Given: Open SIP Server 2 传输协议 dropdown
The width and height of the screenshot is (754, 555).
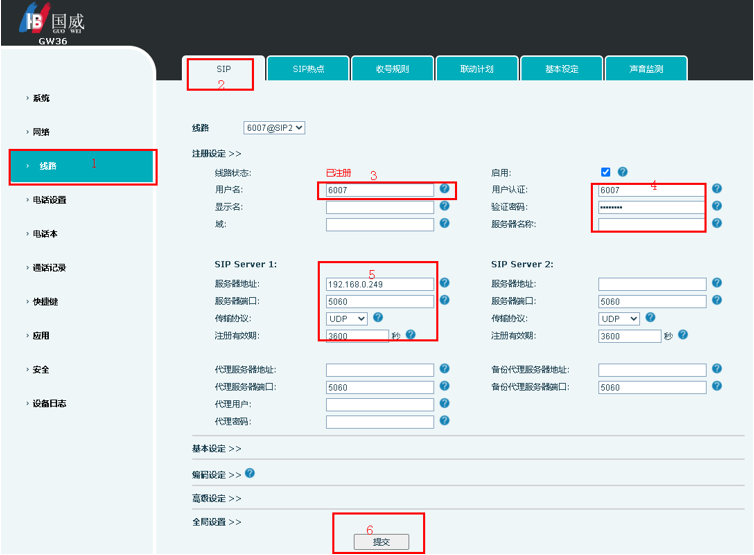Looking at the screenshot, I should [x=619, y=318].
